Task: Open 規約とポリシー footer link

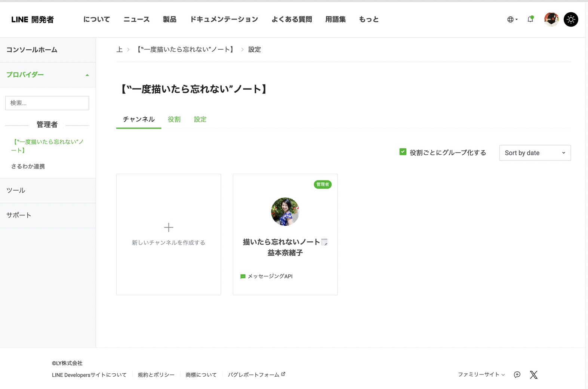Action: (x=156, y=375)
